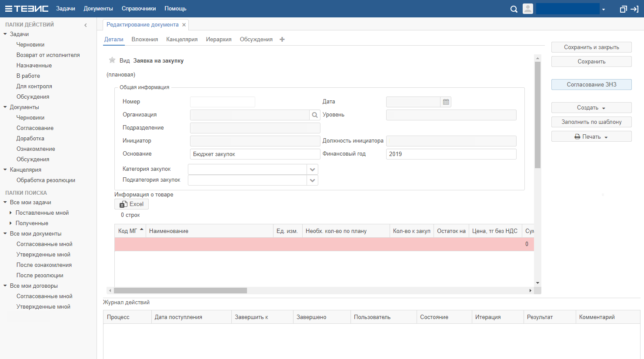Image resolution: width=644 pixels, height=359 pixels.
Task: Switch to the Канцелярия document tab
Action: pos(182,40)
